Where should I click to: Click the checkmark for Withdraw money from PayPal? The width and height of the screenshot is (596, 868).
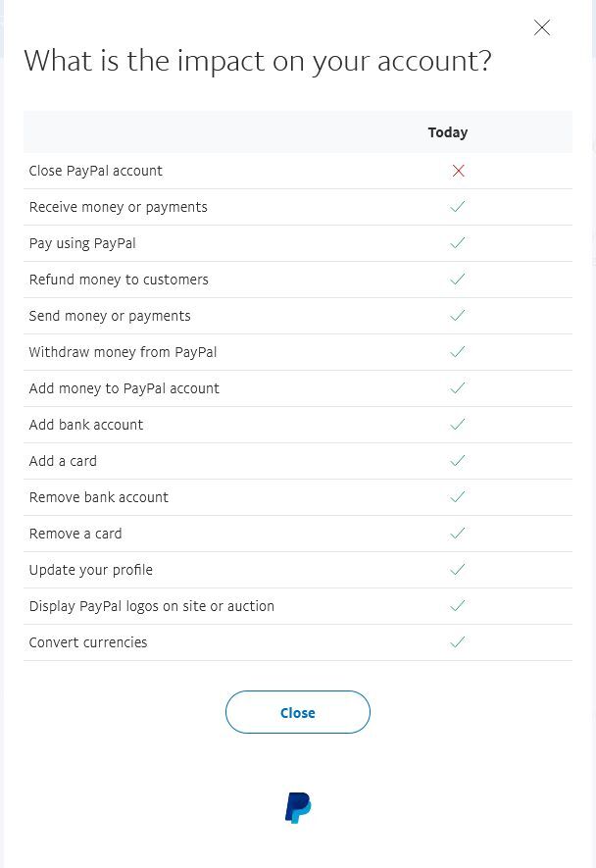click(458, 352)
